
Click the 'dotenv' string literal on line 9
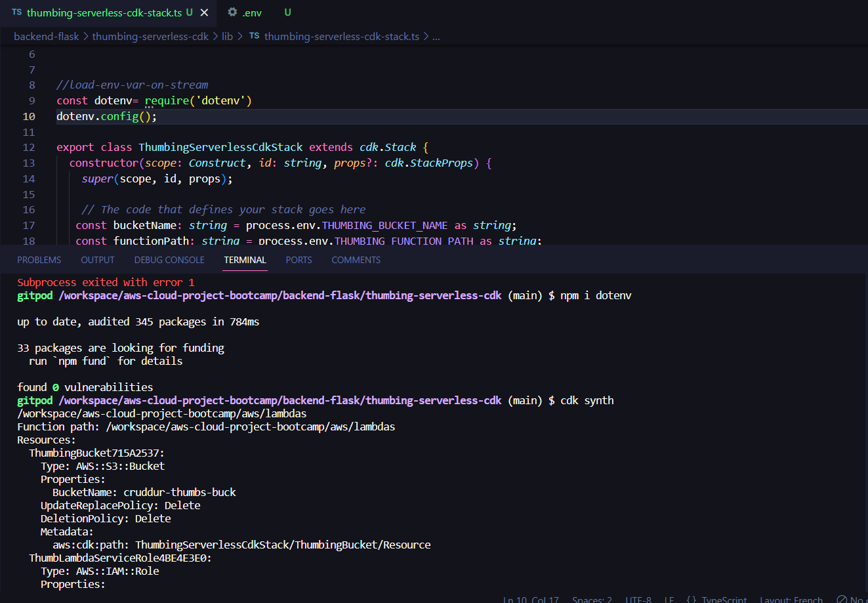(220, 101)
